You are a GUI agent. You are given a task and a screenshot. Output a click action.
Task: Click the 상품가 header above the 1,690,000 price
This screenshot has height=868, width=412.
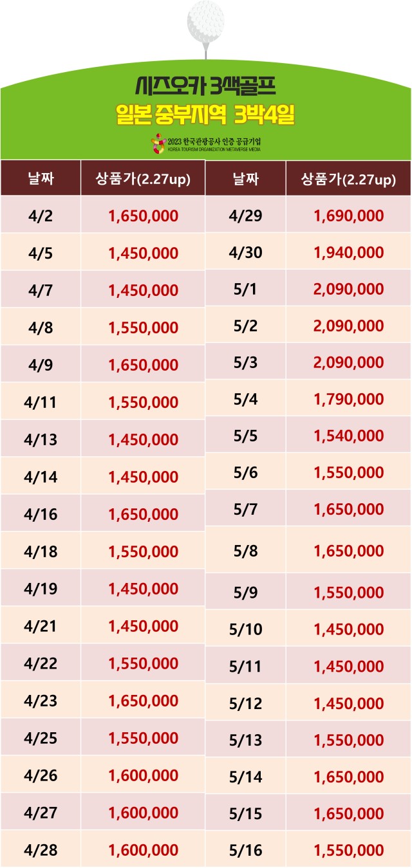[x=348, y=179]
